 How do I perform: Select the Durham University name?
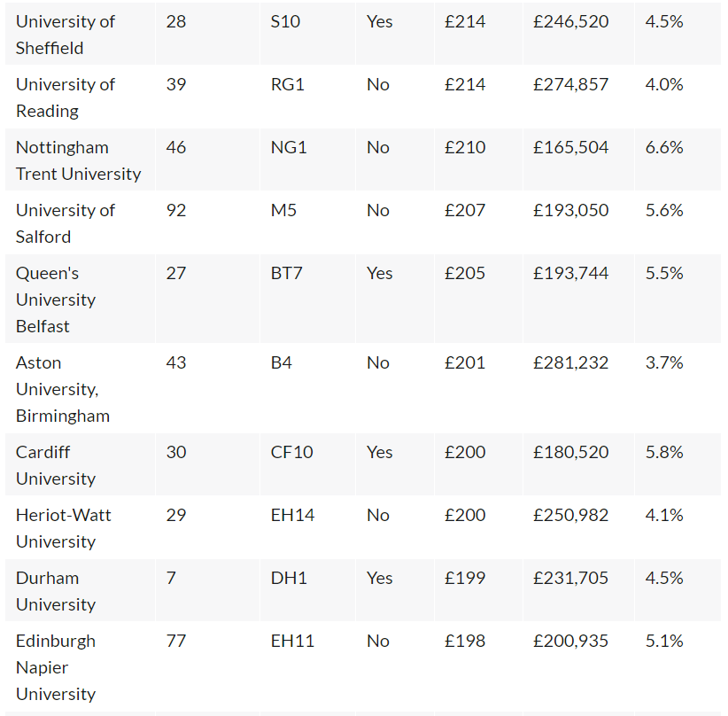[x=56, y=591]
